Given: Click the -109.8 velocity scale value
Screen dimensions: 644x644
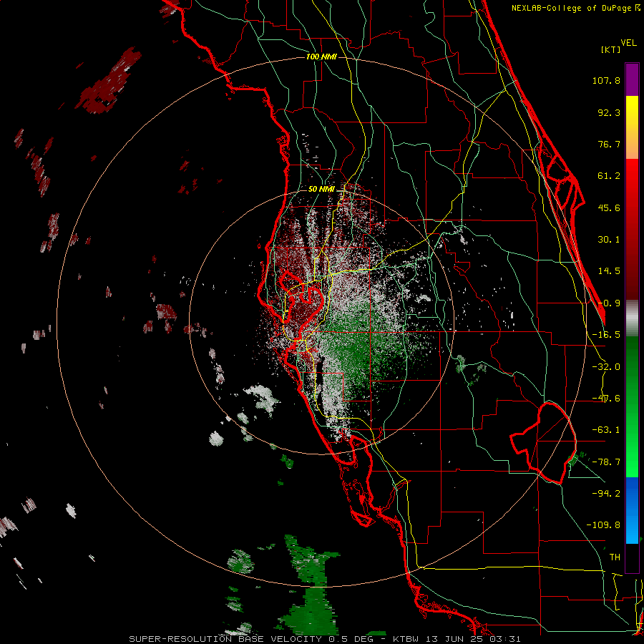Looking at the screenshot, I should click(604, 525).
